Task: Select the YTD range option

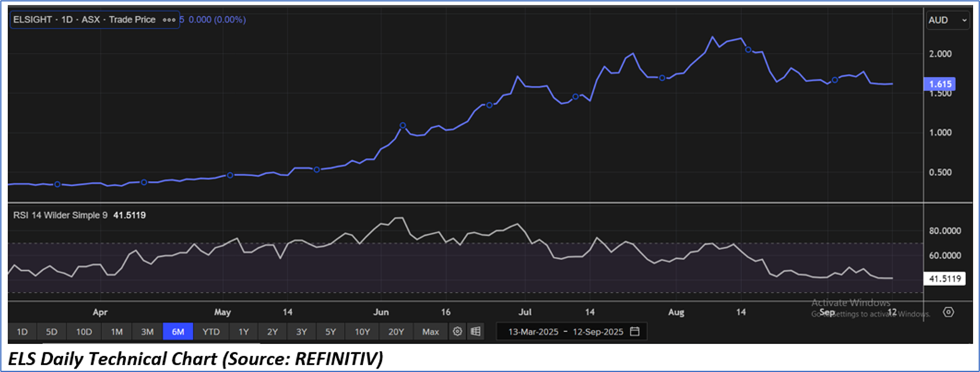Action: [x=211, y=331]
